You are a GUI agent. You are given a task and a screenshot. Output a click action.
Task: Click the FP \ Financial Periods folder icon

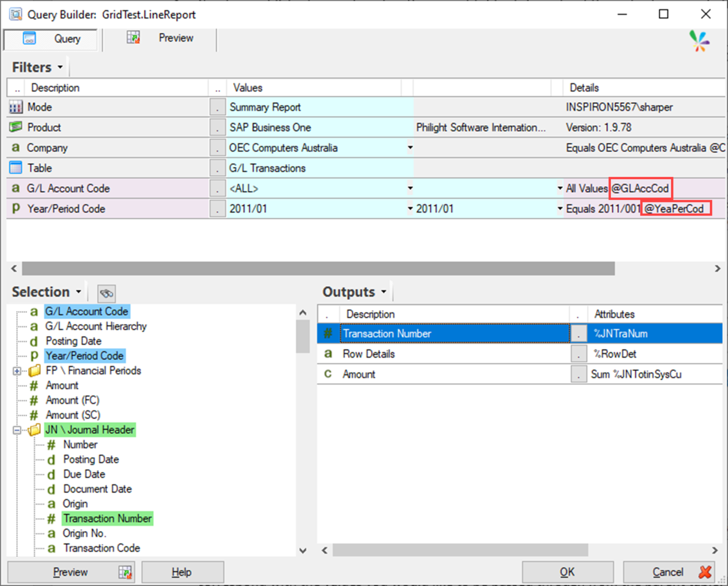[x=35, y=371]
